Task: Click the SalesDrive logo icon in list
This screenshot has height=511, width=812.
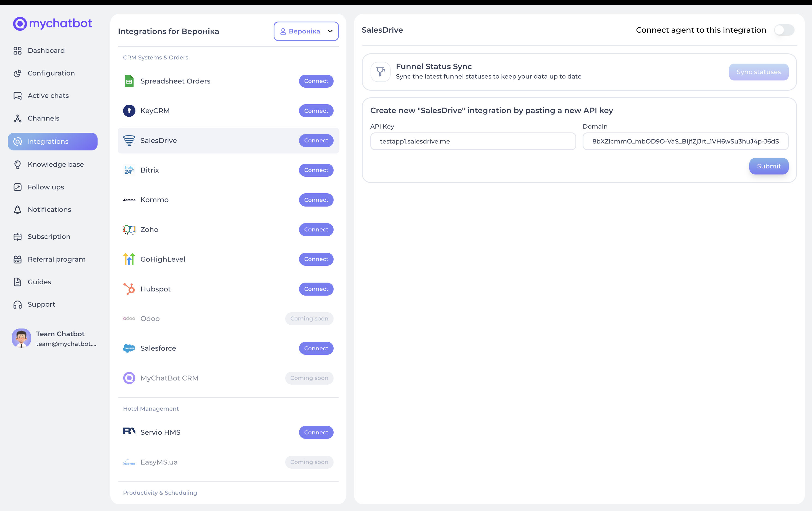Action: click(x=129, y=140)
